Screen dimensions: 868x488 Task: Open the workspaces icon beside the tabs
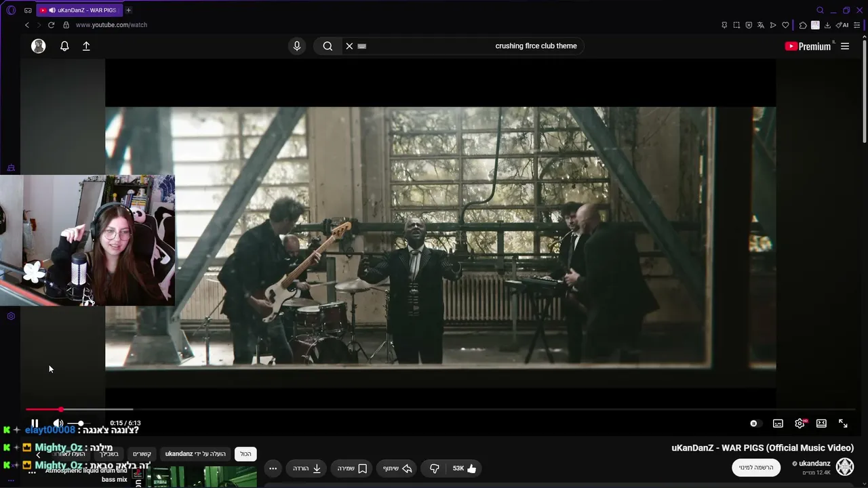click(x=28, y=10)
